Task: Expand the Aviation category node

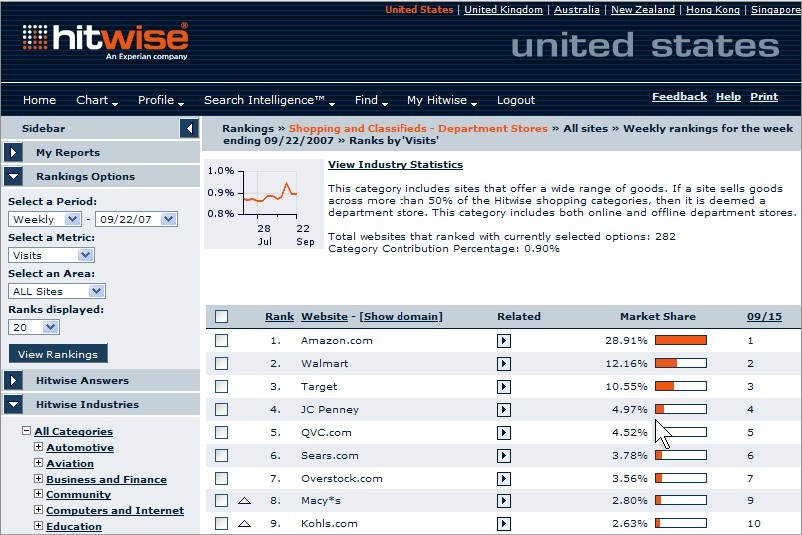Action: (38, 463)
